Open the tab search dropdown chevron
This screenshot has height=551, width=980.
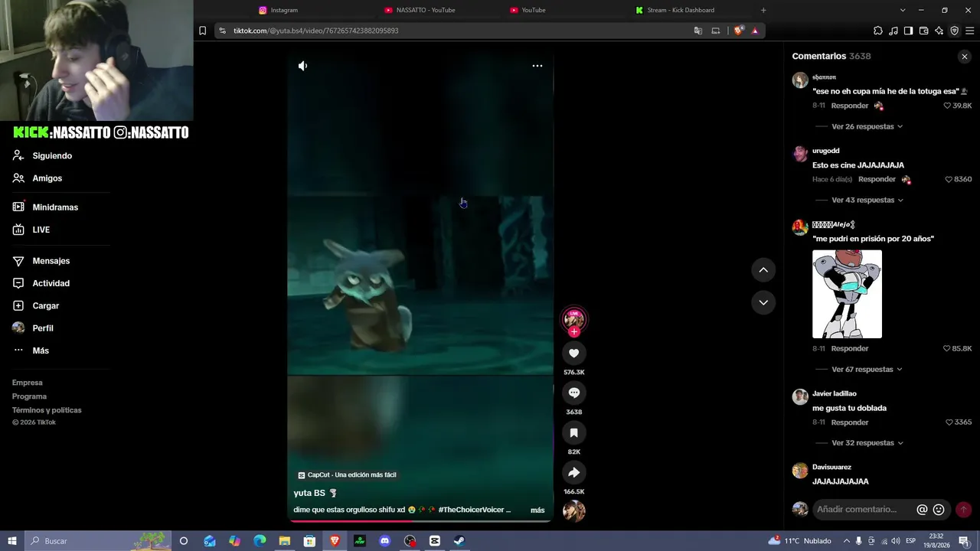coord(903,10)
